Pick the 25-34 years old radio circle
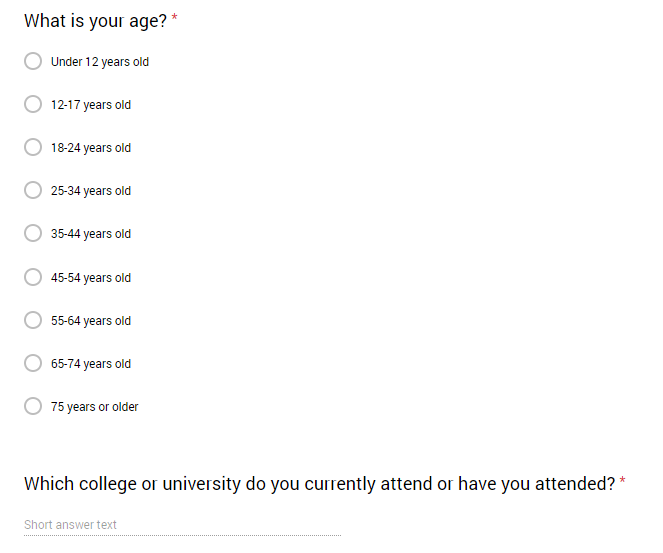Screen dimensions: 663x553 coord(33,191)
